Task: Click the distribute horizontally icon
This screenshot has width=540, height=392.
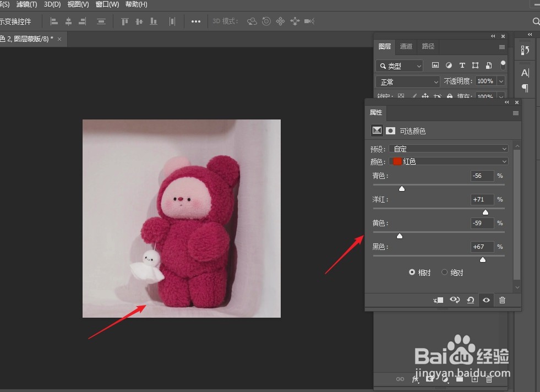Action: click(x=172, y=21)
